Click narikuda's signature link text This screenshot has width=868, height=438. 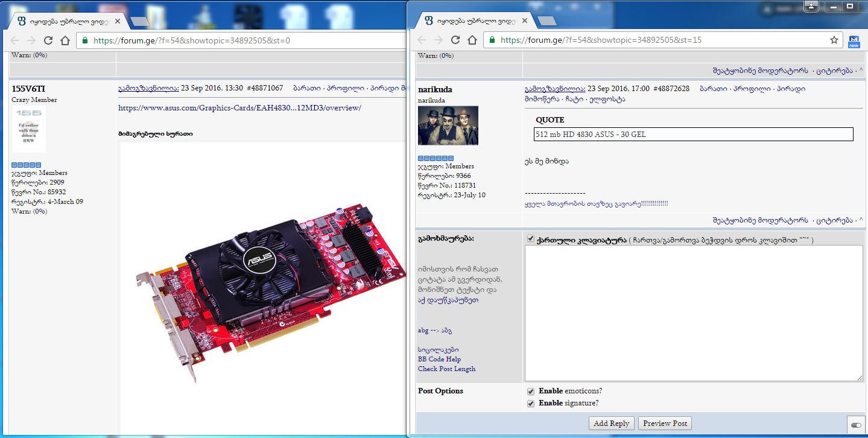point(596,204)
